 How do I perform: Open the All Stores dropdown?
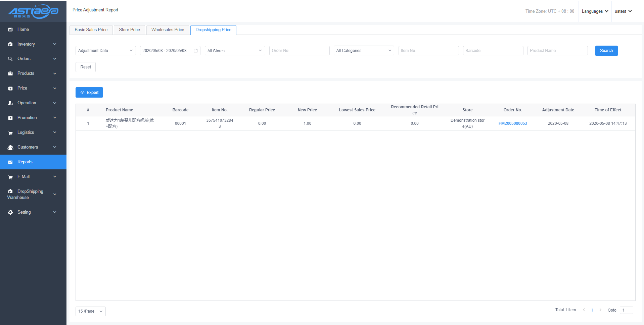click(235, 51)
